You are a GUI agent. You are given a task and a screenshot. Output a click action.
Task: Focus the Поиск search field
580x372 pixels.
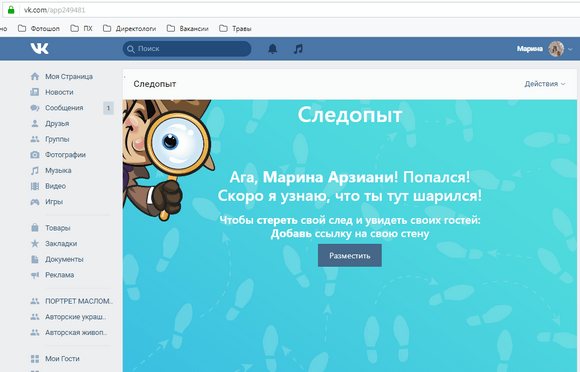pos(187,48)
